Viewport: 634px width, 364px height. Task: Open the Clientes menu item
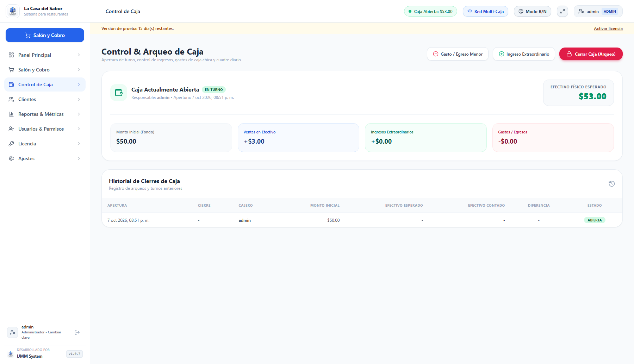pos(45,99)
